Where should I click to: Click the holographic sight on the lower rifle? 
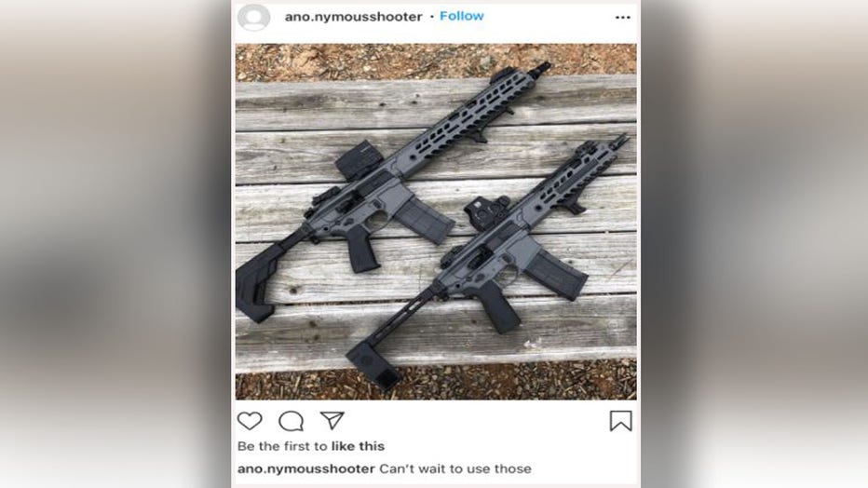(486, 210)
